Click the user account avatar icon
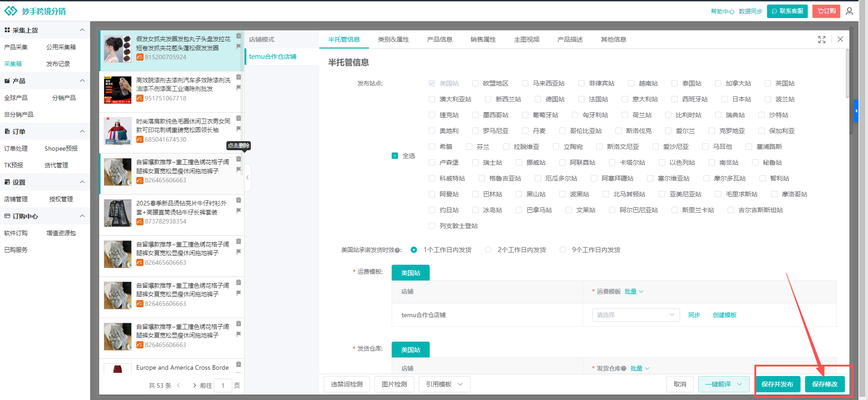Viewport: 868px width, 400px height. click(x=849, y=11)
